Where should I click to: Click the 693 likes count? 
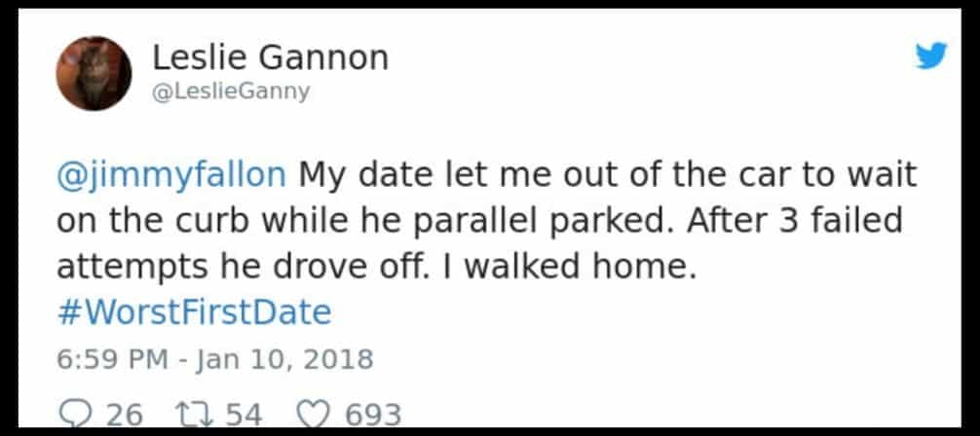tap(373, 415)
